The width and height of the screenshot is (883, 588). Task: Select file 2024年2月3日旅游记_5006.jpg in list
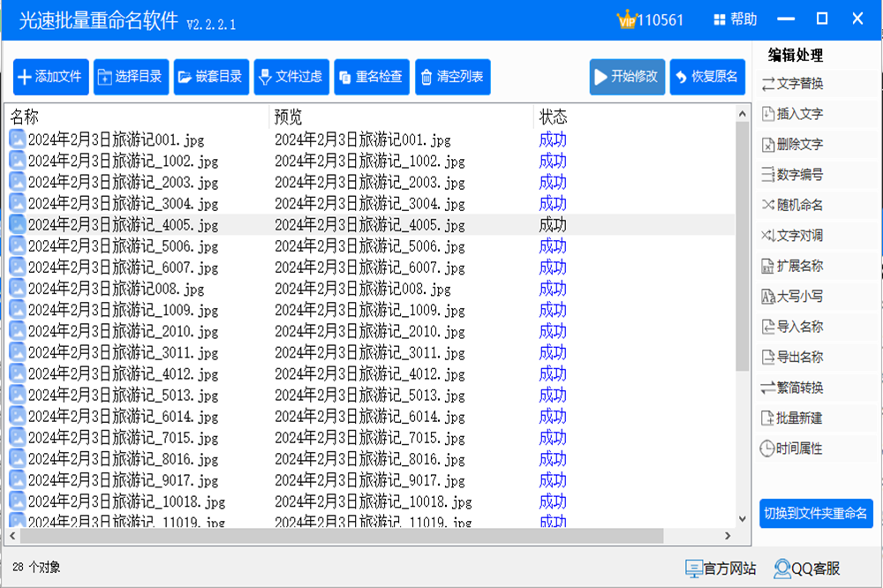tap(123, 246)
